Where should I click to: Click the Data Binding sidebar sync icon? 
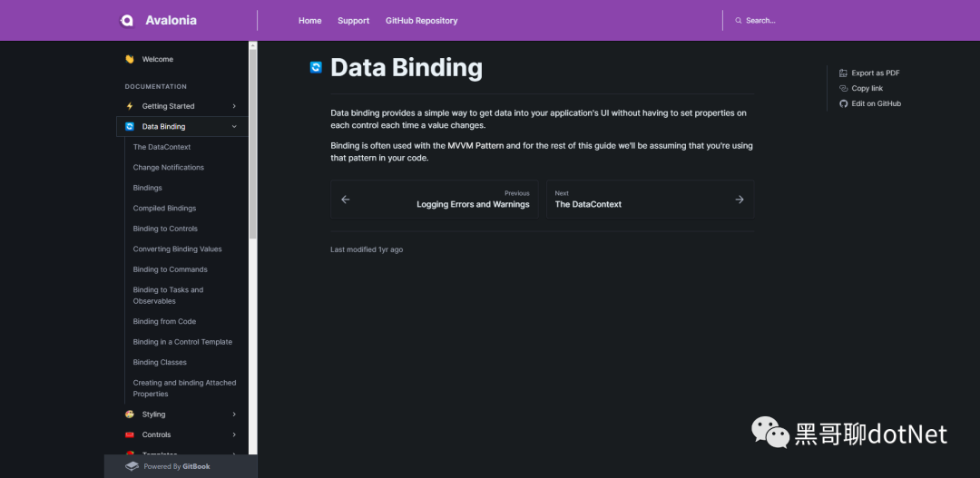click(x=130, y=127)
